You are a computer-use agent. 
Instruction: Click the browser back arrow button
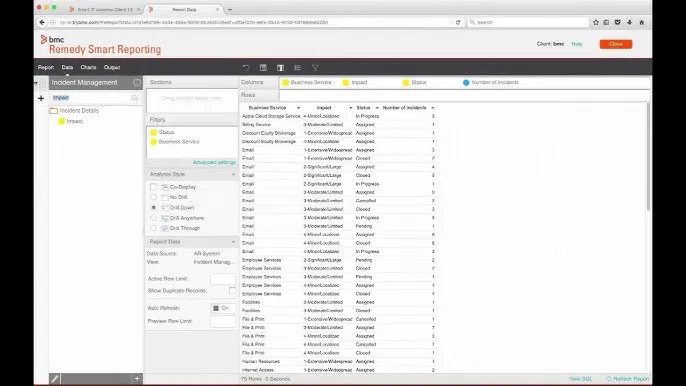(42, 22)
